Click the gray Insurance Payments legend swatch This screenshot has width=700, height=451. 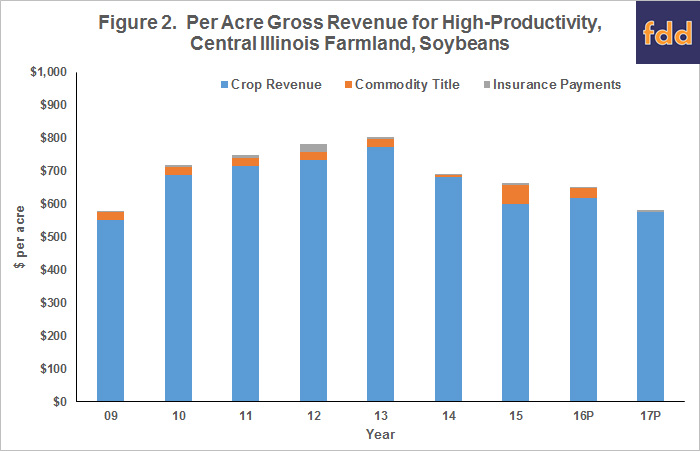click(487, 84)
